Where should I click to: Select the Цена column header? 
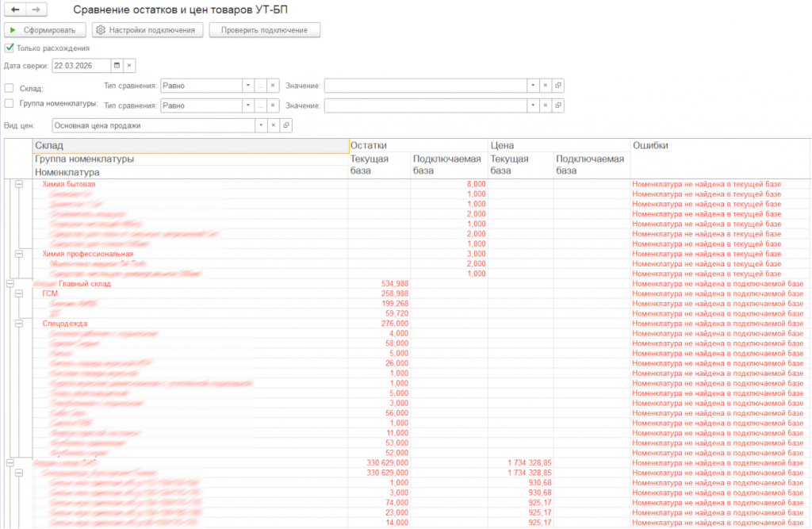(559, 146)
